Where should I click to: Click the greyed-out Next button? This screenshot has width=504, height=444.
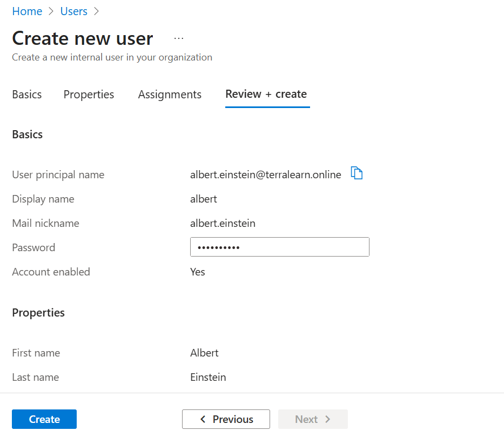(313, 419)
